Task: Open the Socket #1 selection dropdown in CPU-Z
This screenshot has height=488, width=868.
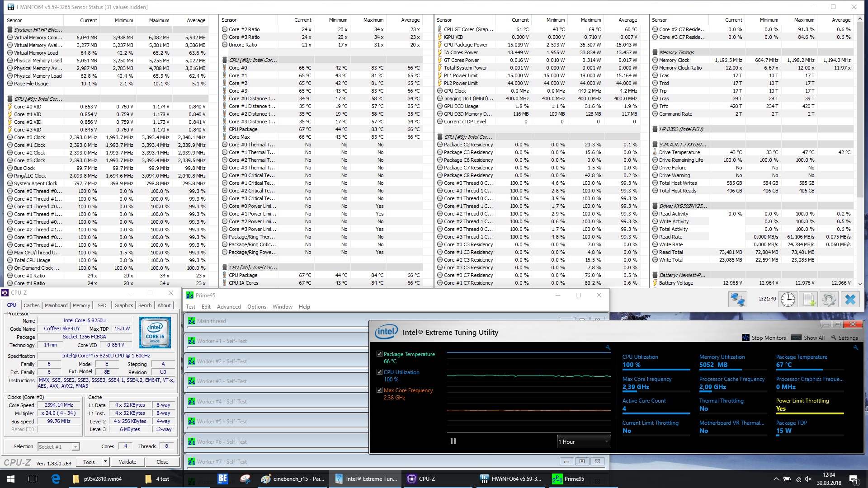Action: (x=59, y=446)
